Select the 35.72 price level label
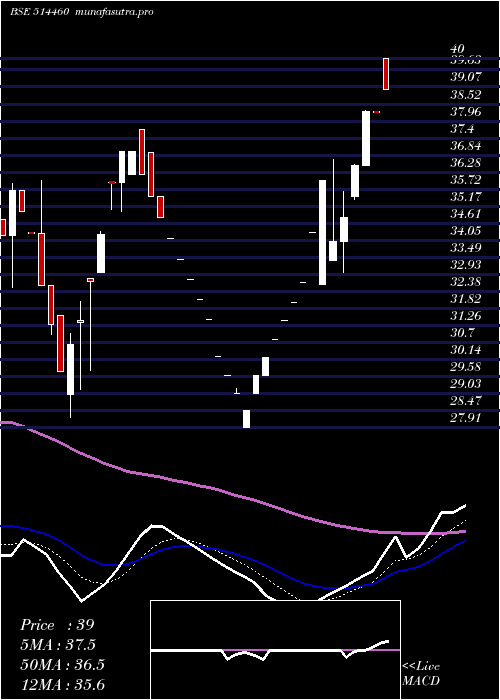 point(466,179)
